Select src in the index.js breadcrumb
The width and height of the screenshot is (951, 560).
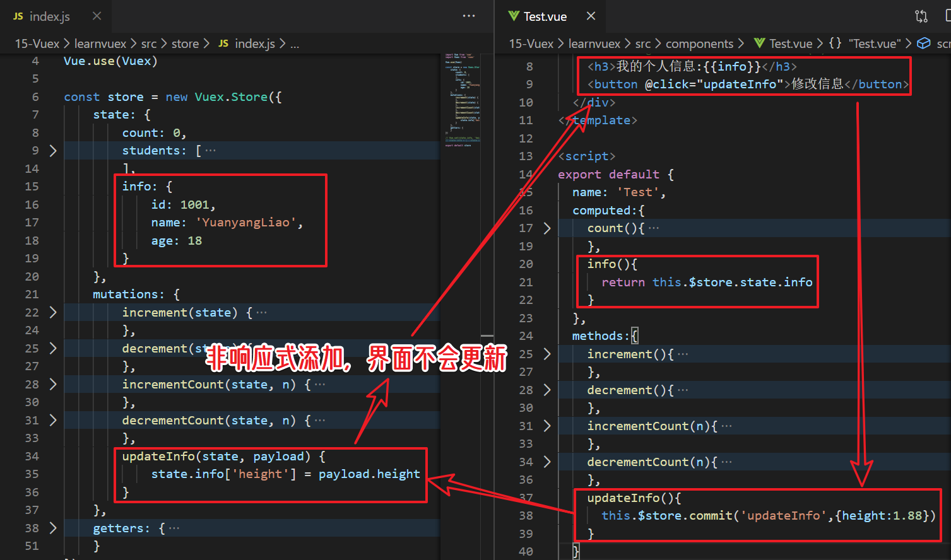tap(149, 44)
